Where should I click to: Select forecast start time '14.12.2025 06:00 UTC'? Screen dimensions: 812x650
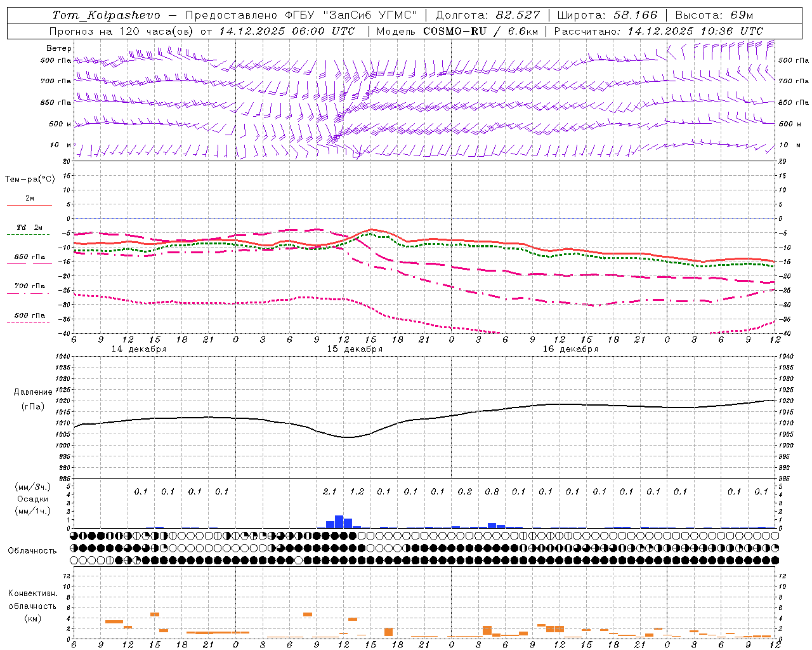pyautogui.click(x=287, y=31)
